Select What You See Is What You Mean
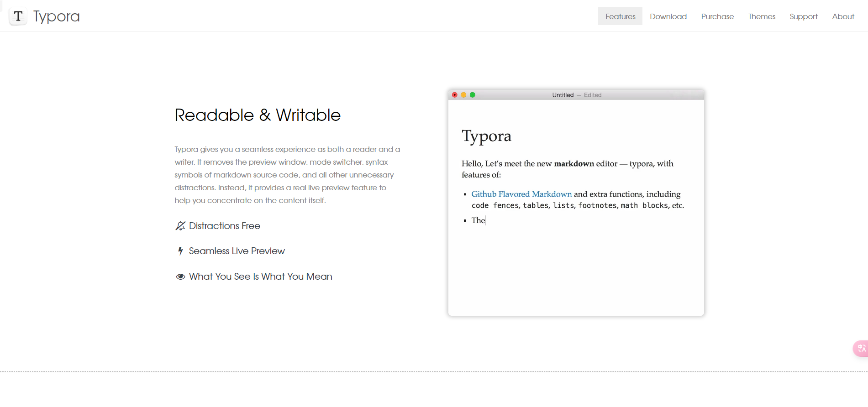 [261, 277]
